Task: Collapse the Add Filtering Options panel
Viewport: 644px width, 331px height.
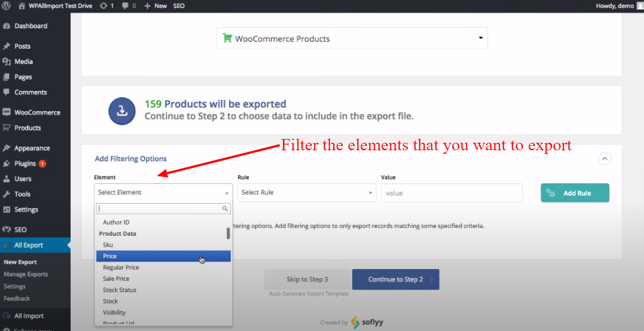Action: point(604,158)
